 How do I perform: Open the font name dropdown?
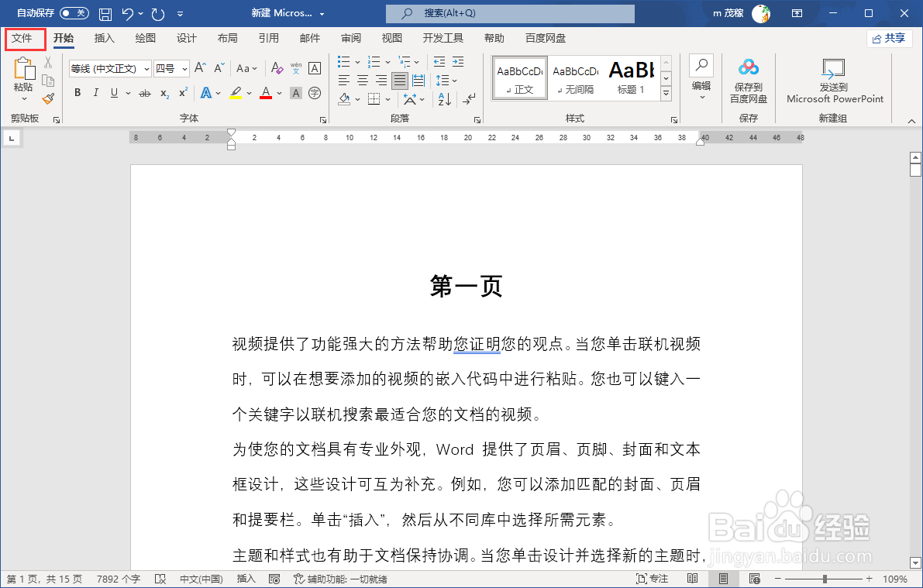coord(146,69)
